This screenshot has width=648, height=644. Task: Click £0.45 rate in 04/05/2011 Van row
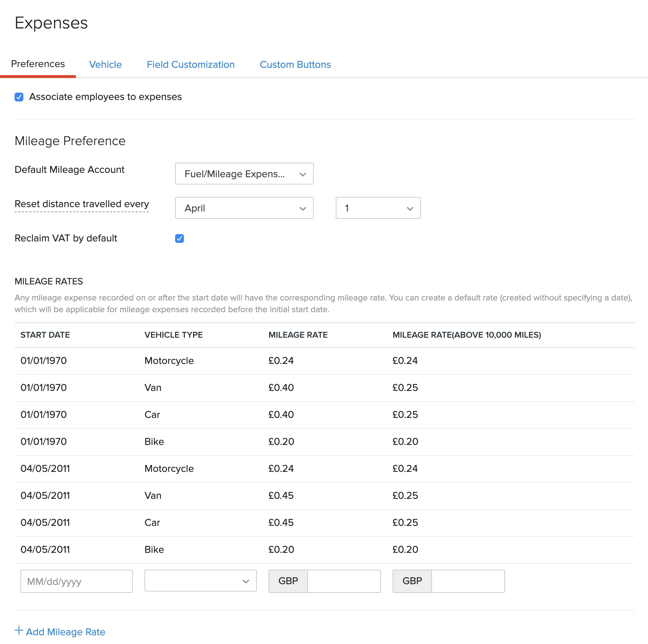(x=281, y=496)
